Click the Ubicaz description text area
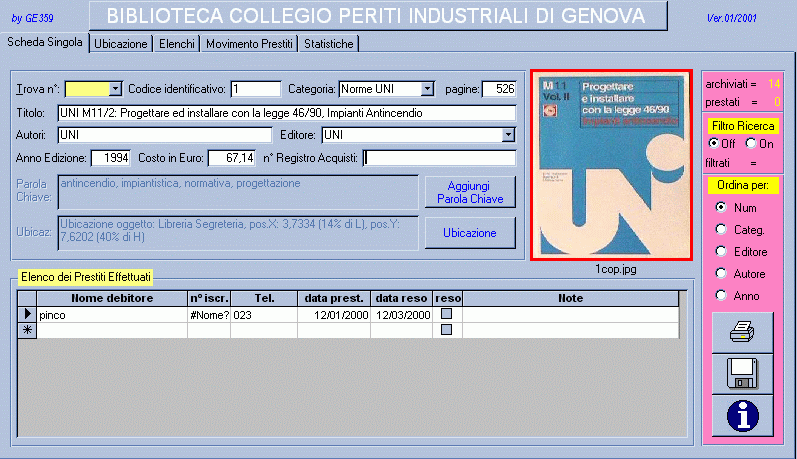This screenshot has width=797, height=459. [238, 233]
